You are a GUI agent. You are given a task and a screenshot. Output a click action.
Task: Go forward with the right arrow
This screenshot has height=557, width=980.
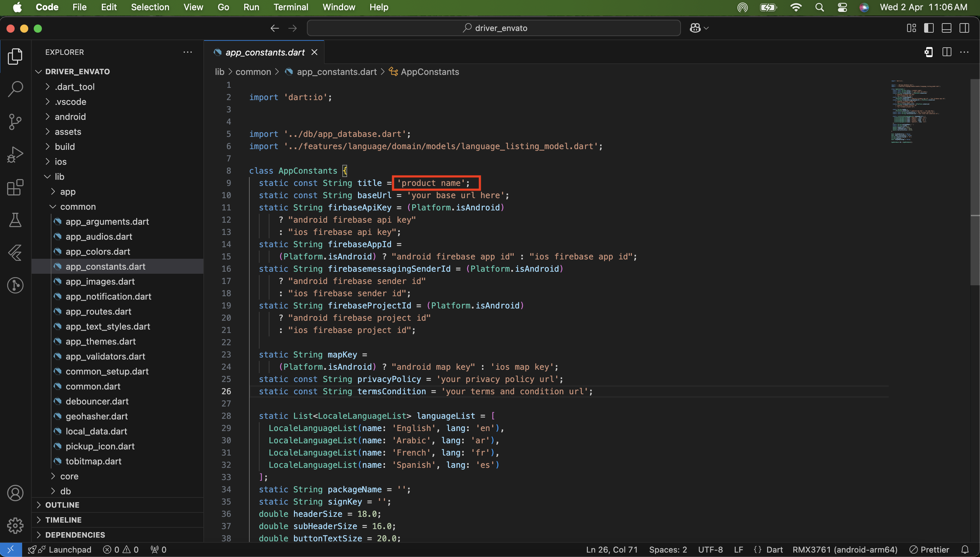click(292, 28)
